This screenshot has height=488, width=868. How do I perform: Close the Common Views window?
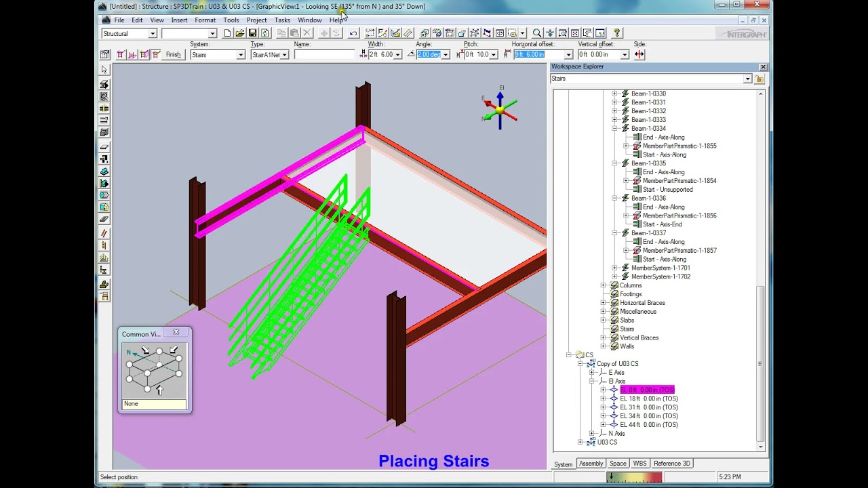pos(176,331)
